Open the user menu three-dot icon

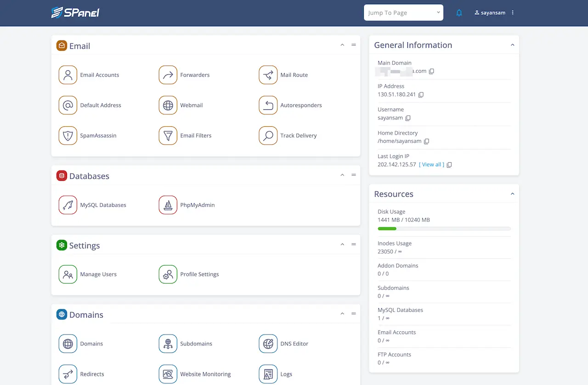coord(513,13)
